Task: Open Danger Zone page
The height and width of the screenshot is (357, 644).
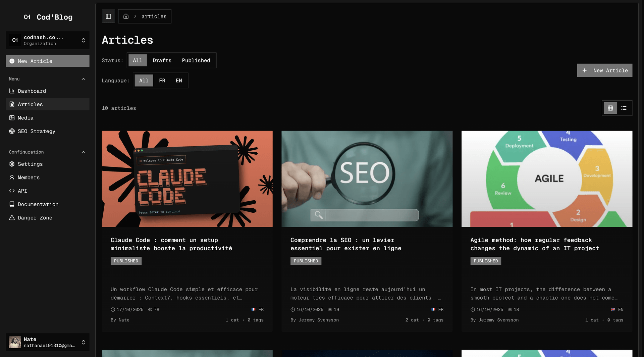Action: 35,218
